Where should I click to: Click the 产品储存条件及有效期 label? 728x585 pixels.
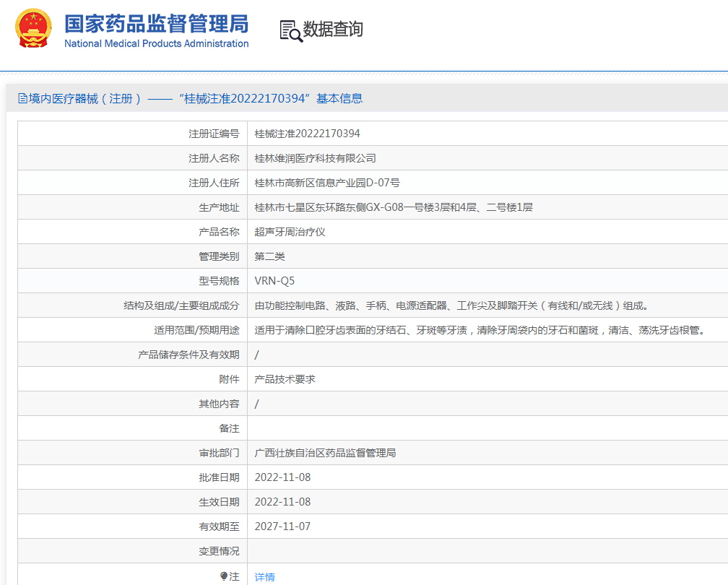(189, 355)
